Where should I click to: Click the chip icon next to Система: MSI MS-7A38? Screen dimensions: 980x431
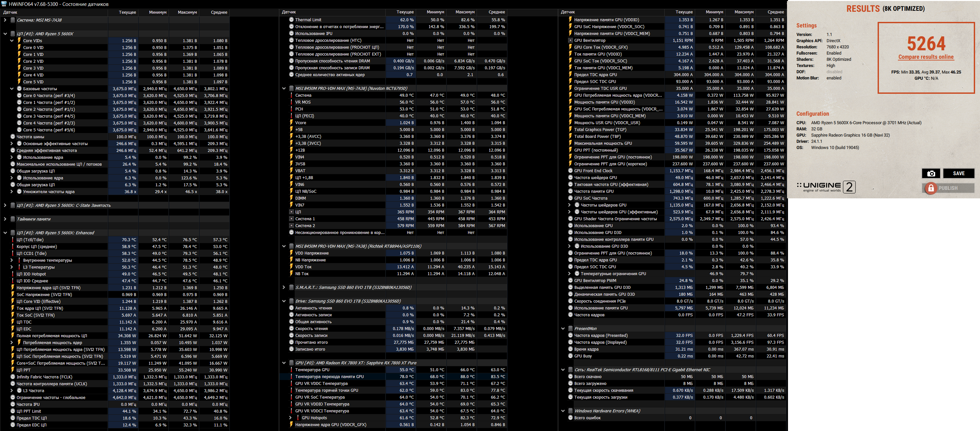(x=12, y=20)
